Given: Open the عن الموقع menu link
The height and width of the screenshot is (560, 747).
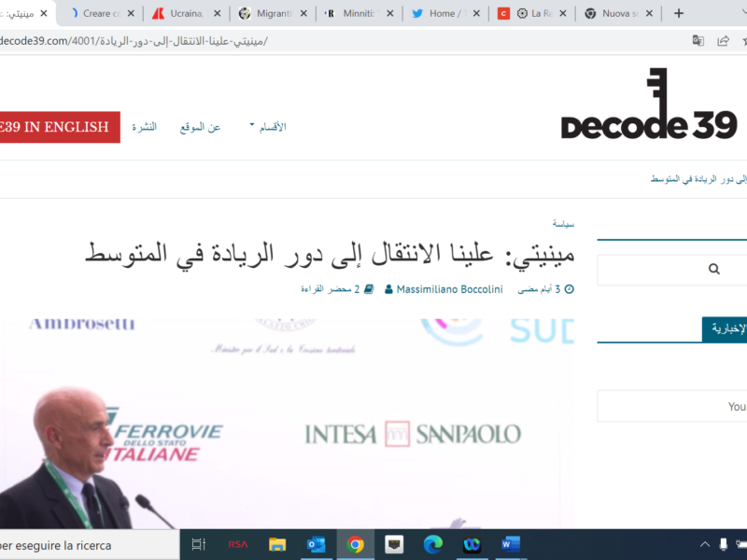Looking at the screenshot, I should (200, 127).
